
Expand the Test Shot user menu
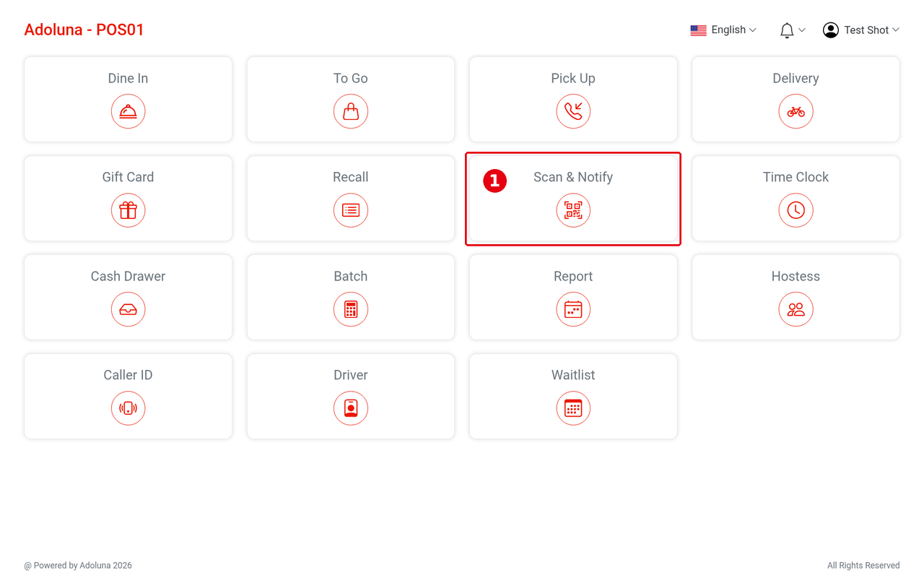(x=861, y=30)
